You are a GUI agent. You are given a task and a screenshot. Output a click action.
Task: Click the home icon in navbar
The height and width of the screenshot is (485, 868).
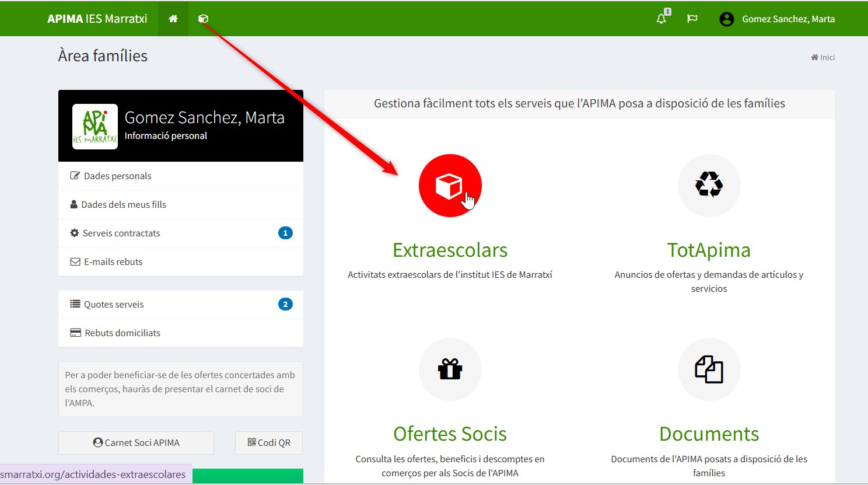coord(173,19)
